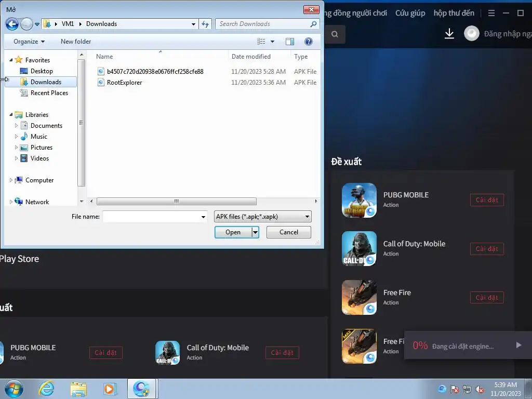Click the File name input field
Image resolution: width=532 pixels, height=399 pixels.
[x=151, y=217]
